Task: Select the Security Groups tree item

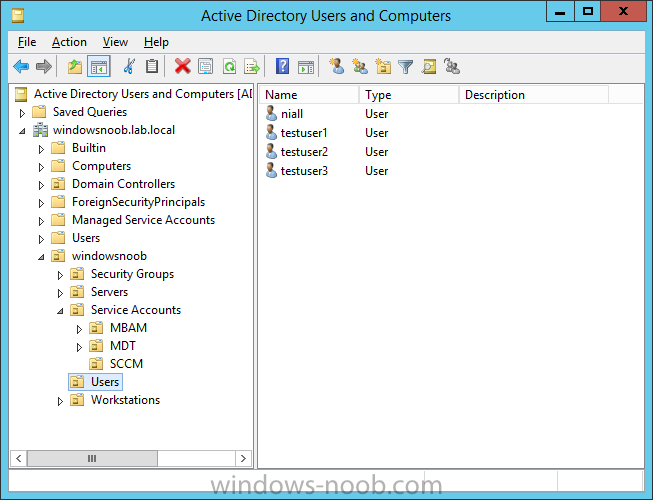Action: point(132,274)
